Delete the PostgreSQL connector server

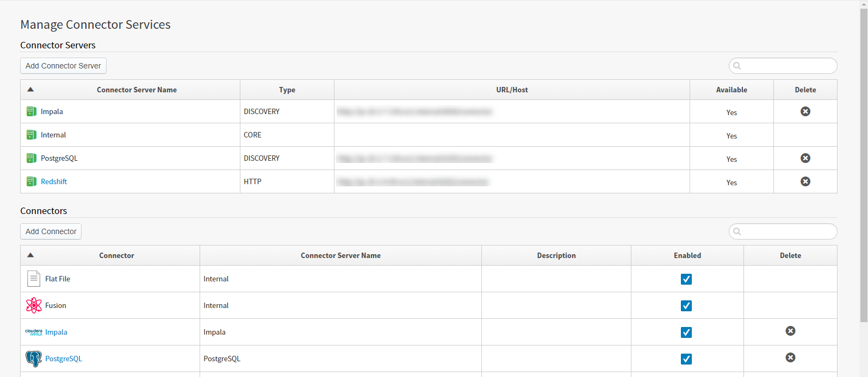coord(805,158)
